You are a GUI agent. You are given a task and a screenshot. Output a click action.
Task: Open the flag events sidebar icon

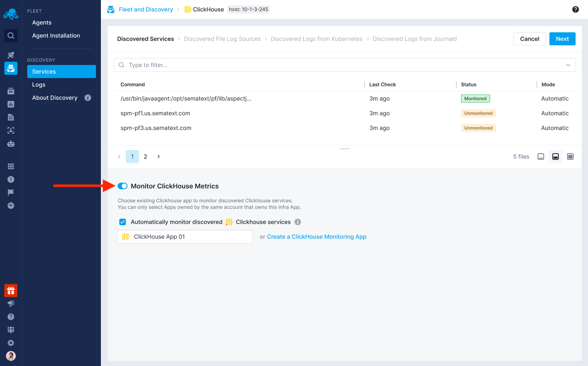click(x=11, y=192)
